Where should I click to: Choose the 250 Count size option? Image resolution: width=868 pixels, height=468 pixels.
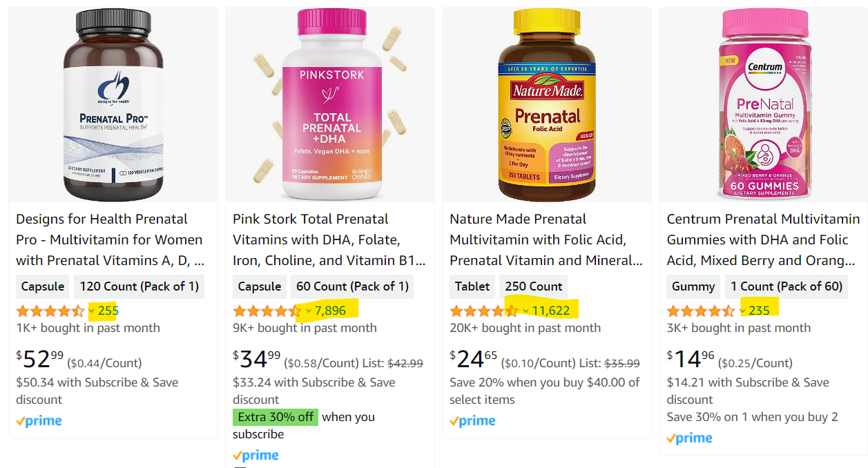pyautogui.click(x=534, y=286)
